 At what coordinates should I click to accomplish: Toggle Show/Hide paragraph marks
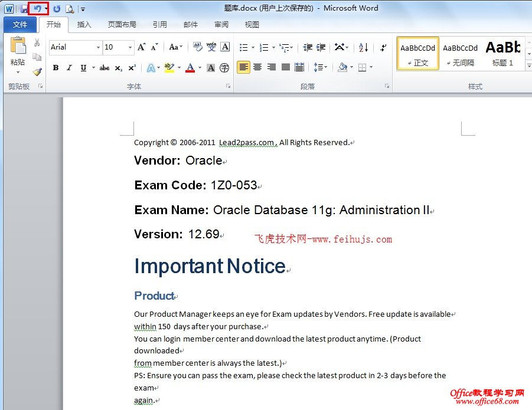click(x=383, y=48)
